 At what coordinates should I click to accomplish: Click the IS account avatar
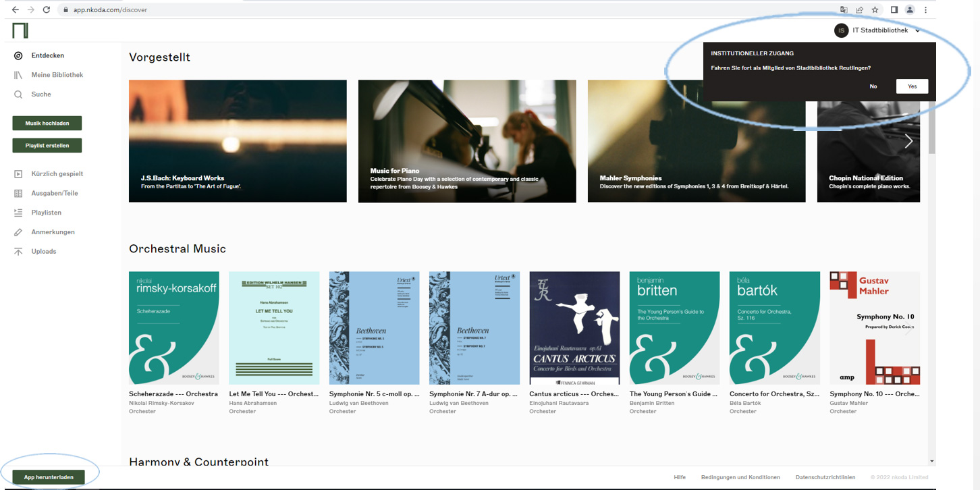click(841, 30)
